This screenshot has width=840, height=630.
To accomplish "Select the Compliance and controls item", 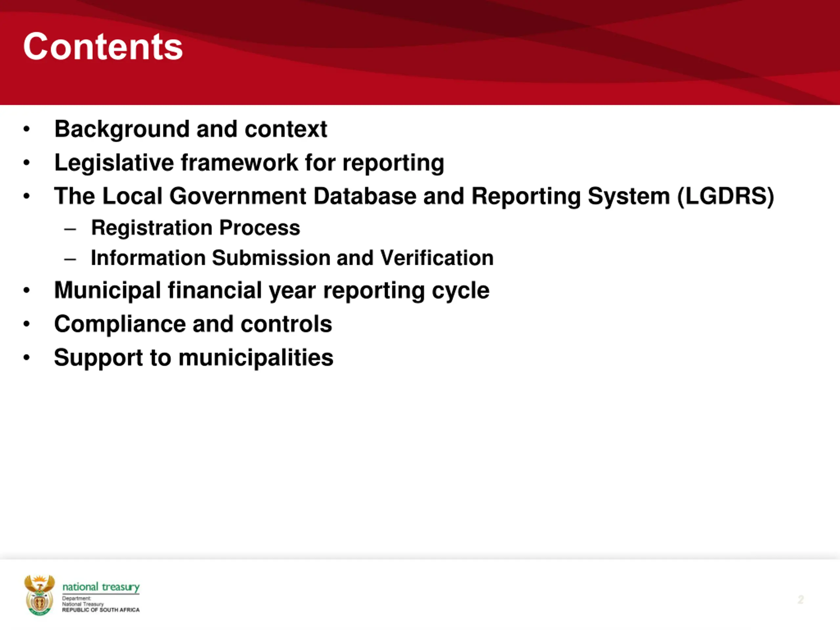I will 193,324.
